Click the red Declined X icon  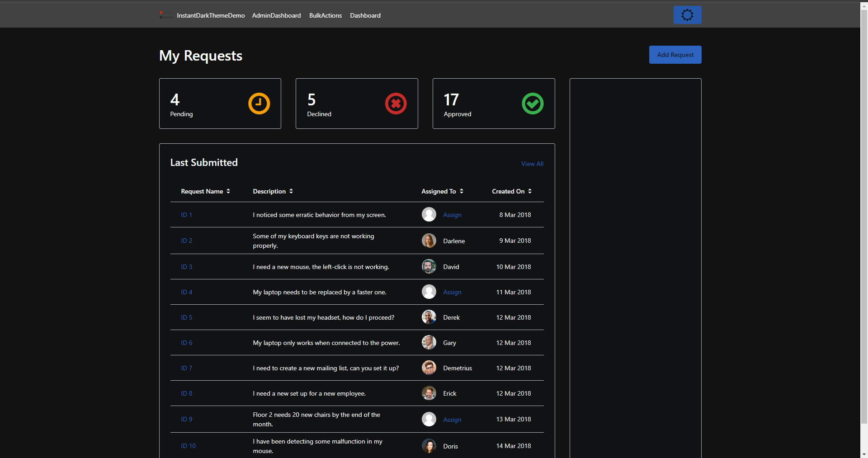(395, 103)
